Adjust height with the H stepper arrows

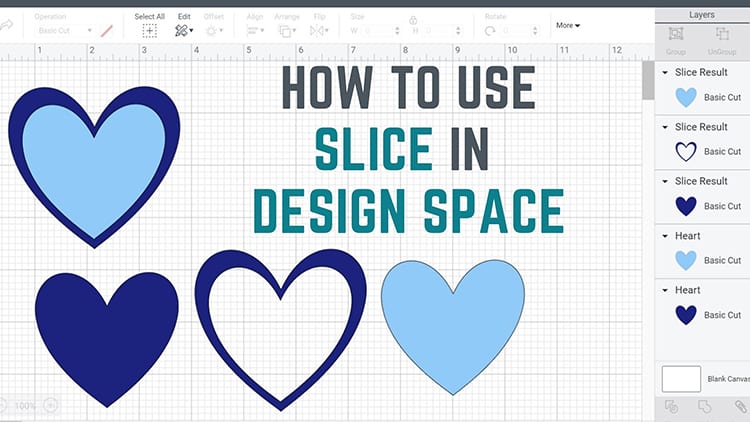point(458,31)
